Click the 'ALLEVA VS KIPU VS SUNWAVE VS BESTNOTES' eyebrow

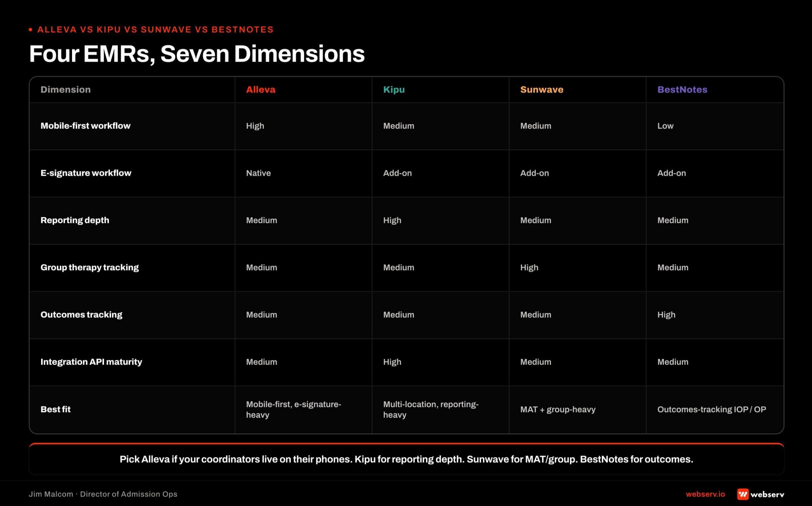155,30
